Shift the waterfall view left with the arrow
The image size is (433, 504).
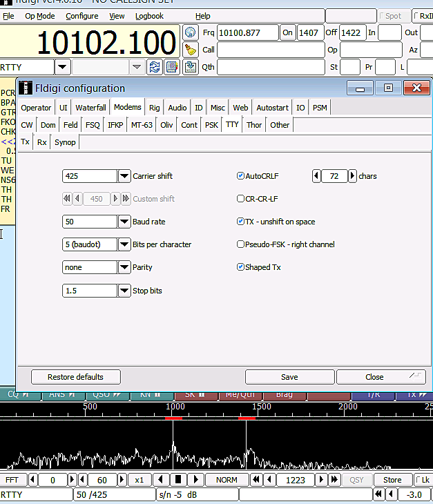pos(161,480)
